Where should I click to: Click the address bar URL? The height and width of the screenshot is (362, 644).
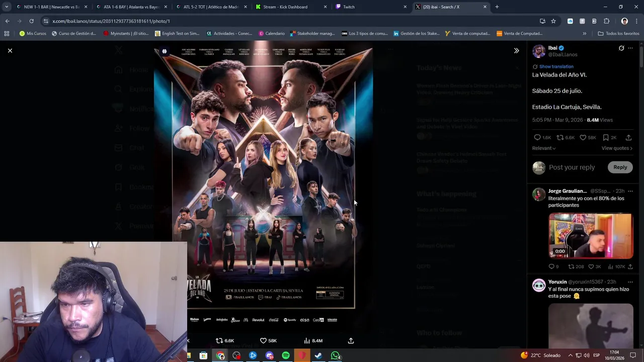[x=111, y=21]
